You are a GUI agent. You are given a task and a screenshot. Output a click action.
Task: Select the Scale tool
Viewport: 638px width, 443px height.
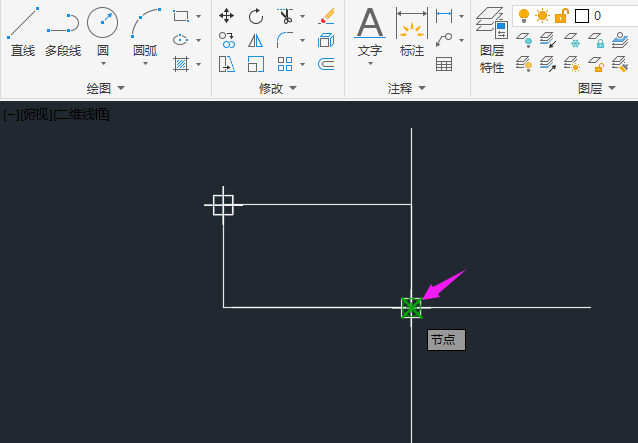click(256, 64)
